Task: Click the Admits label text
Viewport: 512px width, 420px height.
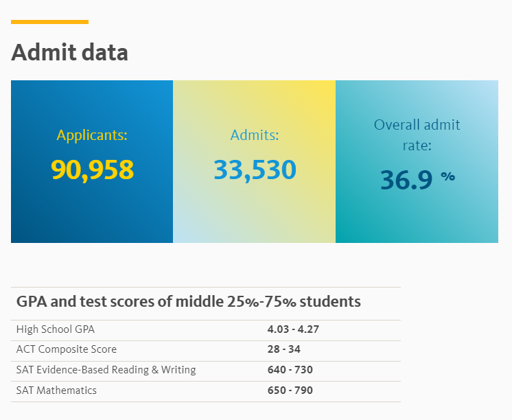Action: pyautogui.click(x=255, y=135)
